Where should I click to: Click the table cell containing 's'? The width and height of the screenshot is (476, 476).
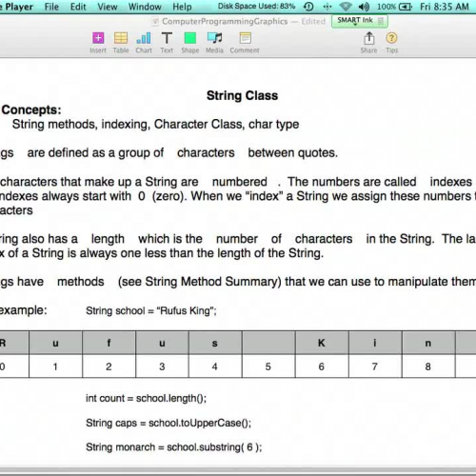pyautogui.click(x=215, y=343)
